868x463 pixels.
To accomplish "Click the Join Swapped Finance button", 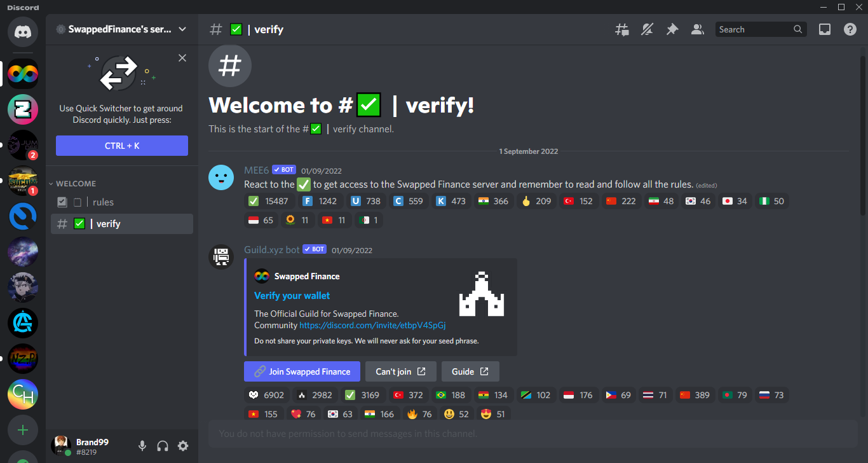I will pyautogui.click(x=302, y=371).
